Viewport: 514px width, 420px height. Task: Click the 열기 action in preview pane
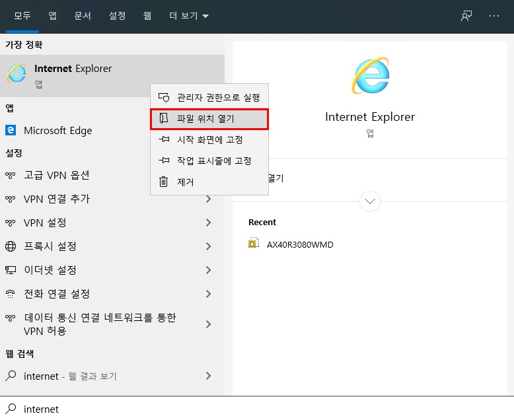(275, 178)
